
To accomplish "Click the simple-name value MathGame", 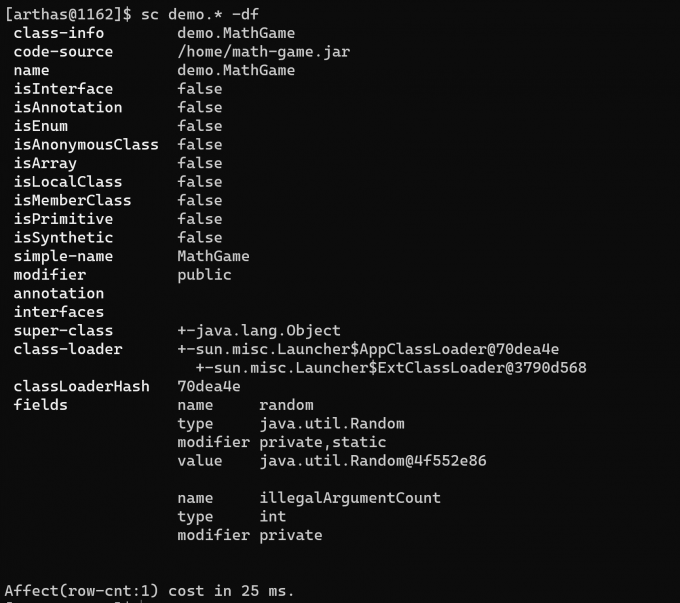I will 213,256.
